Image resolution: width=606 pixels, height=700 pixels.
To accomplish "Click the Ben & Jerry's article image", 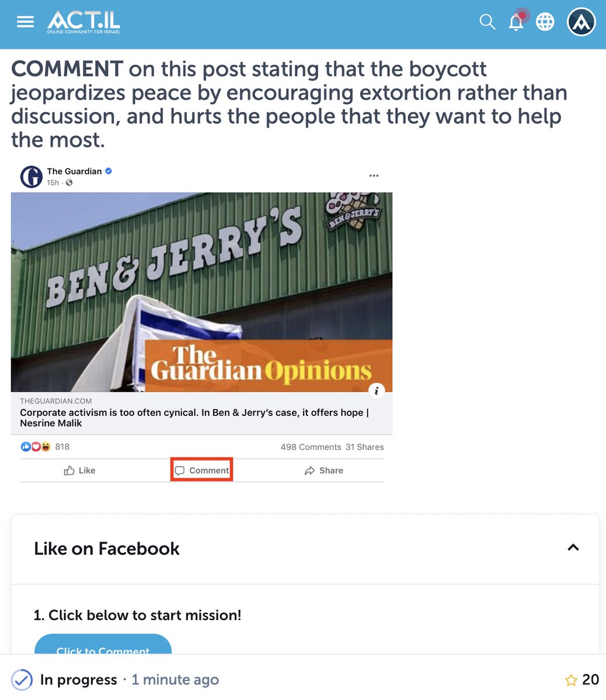I will (201, 292).
